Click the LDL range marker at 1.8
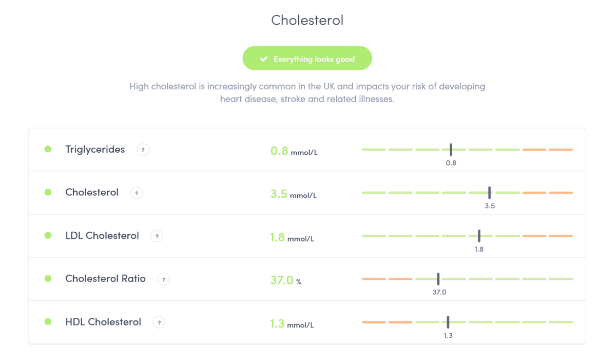The height and width of the screenshot is (364, 616). [x=479, y=235]
